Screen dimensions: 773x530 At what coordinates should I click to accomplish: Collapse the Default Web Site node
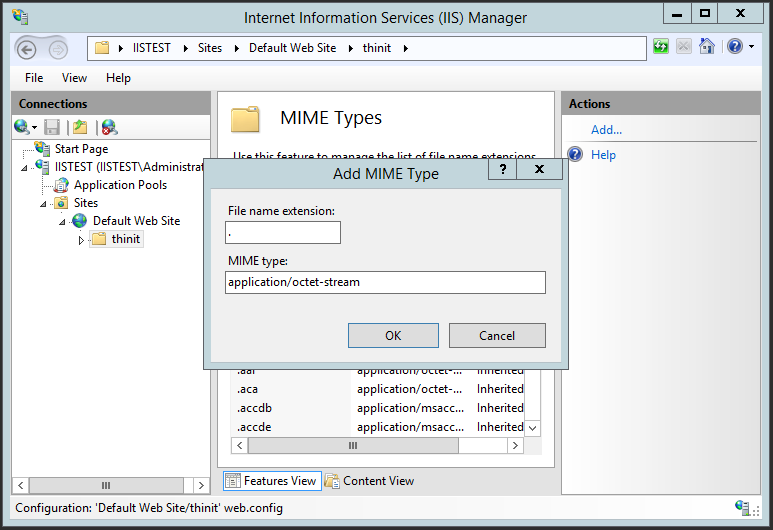[62, 222]
